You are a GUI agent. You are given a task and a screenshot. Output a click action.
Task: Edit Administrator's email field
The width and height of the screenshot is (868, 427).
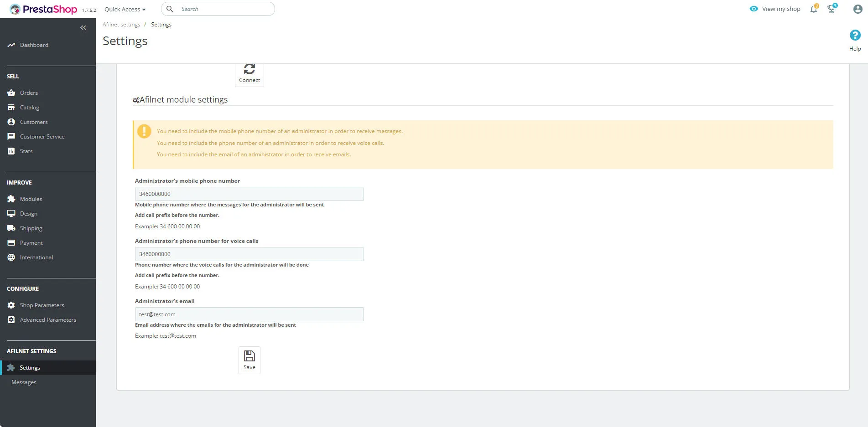(x=249, y=314)
